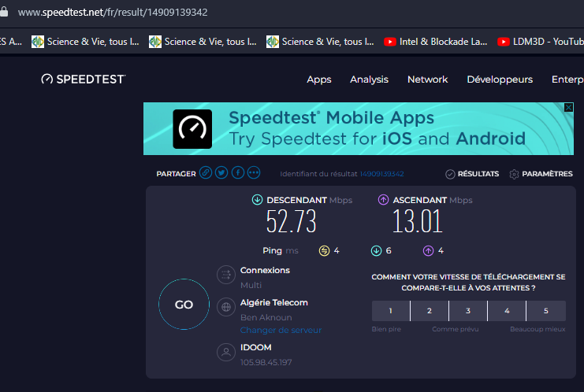Click the idle ping yellow icon
Viewport: 584px width, 392px height.
[x=324, y=250]
